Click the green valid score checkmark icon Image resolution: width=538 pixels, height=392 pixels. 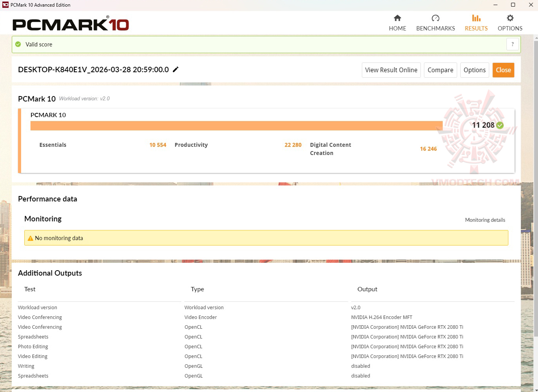18,45
